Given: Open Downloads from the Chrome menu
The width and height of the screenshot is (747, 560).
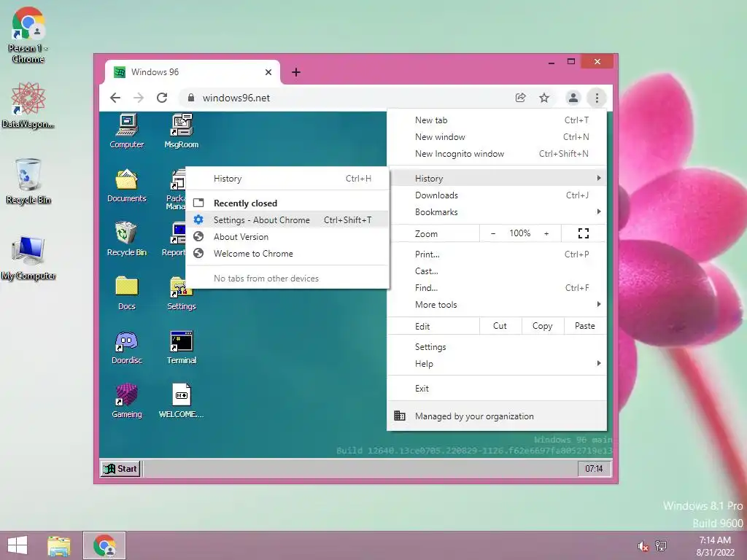Looking at the screenshot, I should (x=497, y=195).
